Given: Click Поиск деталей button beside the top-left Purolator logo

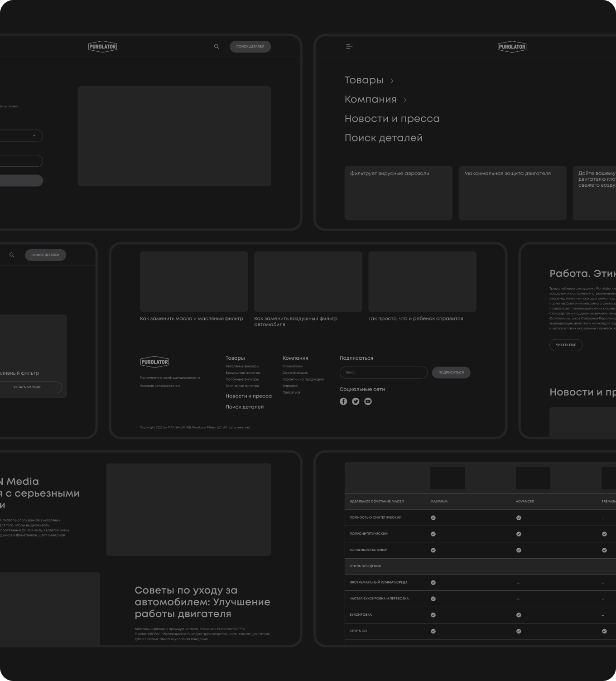Looking at the screenshot, I should [x=250, y=47].
